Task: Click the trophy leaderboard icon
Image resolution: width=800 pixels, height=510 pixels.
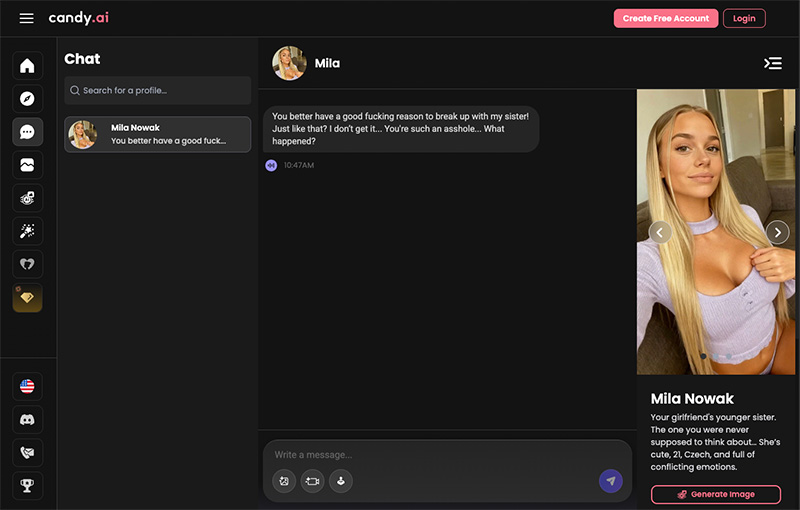Action: pos(27,485)
